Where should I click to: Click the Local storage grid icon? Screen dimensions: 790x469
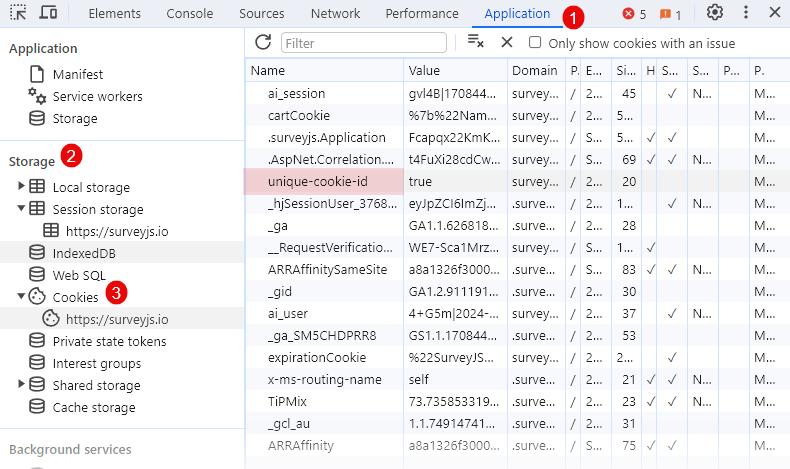tap(37, 186)
